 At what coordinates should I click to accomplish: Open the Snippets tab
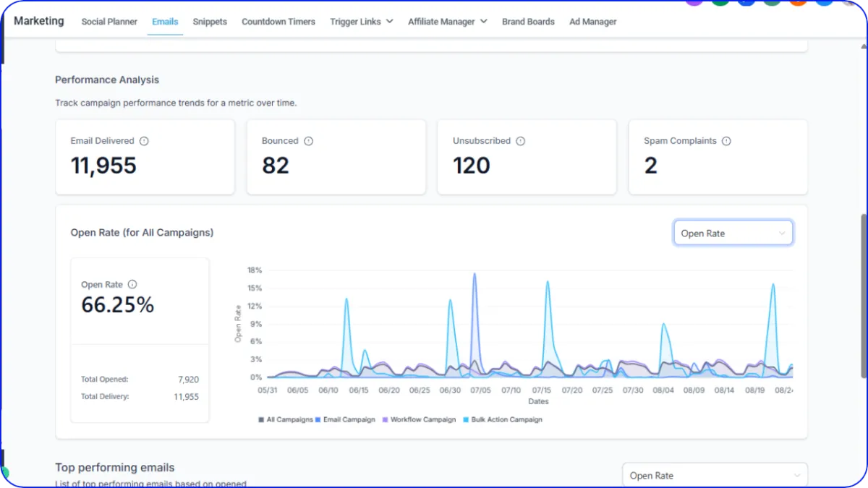[x=210, y=22]
